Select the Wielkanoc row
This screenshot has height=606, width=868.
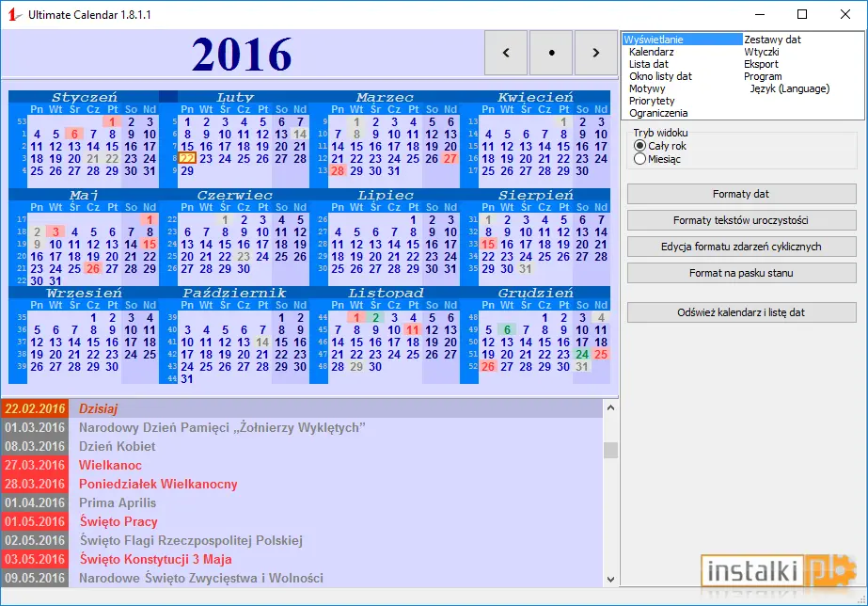click(x=302, y=465)
